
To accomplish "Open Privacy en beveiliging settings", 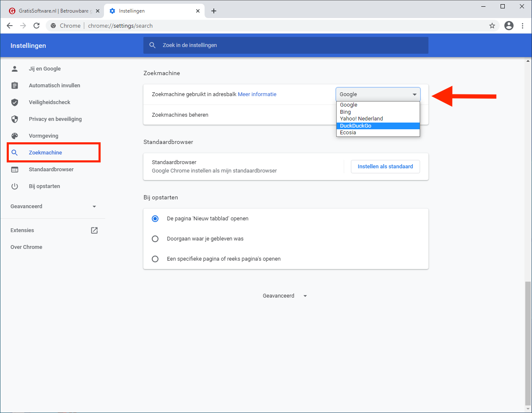I will pos(55,119).
